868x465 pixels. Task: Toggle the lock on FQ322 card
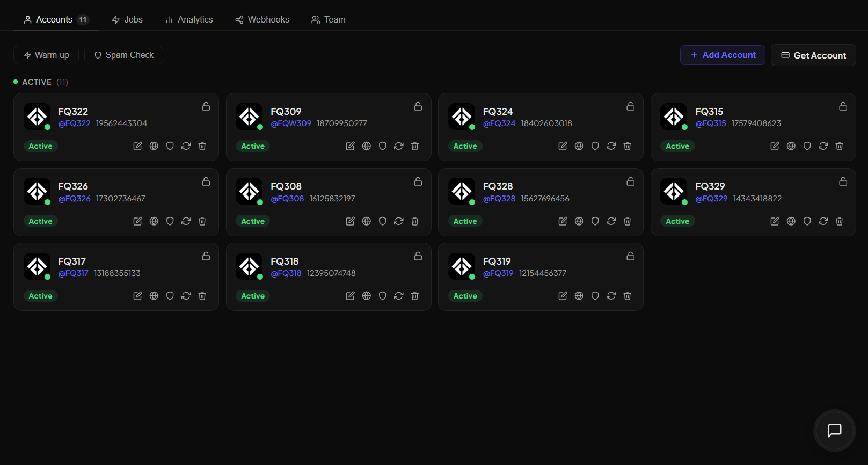pos(206,106)
